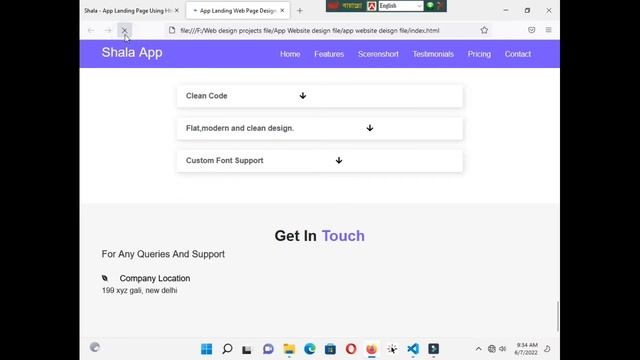Open network settings in system tray
This screenshot has height=360, width=640.
coord(492,349)
